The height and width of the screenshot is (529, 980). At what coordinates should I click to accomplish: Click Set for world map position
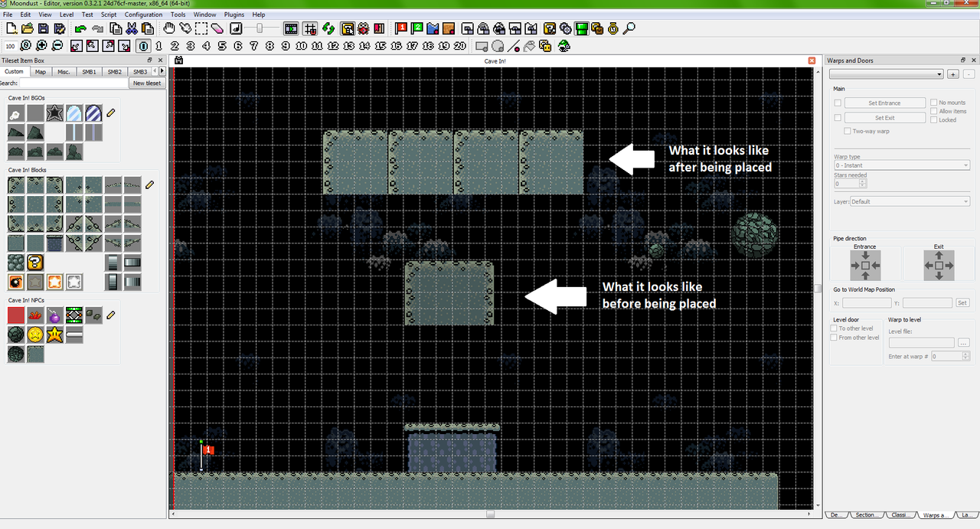pos(962,303)
